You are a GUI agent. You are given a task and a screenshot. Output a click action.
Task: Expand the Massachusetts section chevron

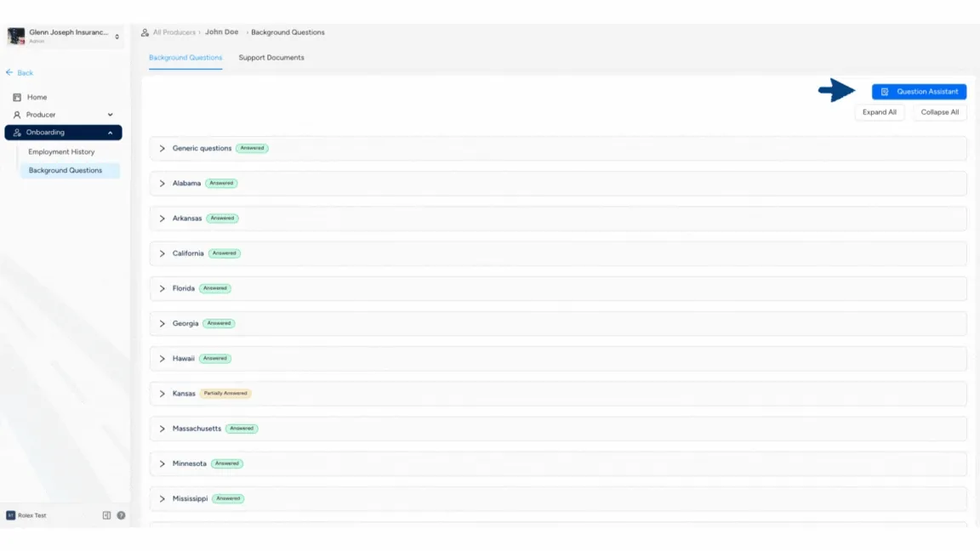click(x=162, y=429)
